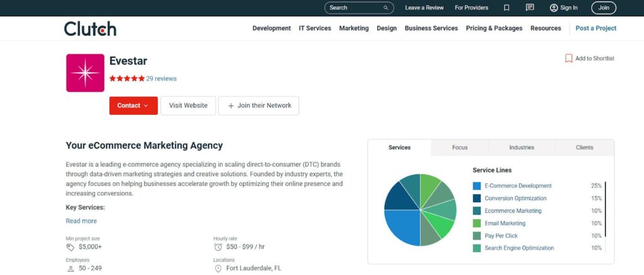This screenshot has width=644, height=275.
Task: Click the Service Lines list scrollbar
Action: coord(606,209)
